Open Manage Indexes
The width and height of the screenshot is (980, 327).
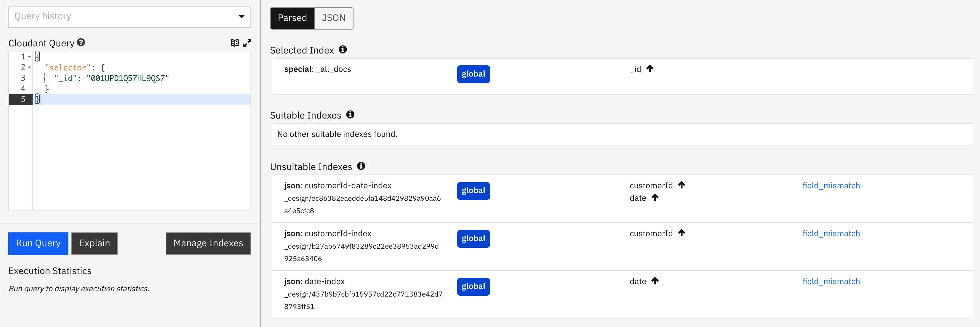coord(208,243)
